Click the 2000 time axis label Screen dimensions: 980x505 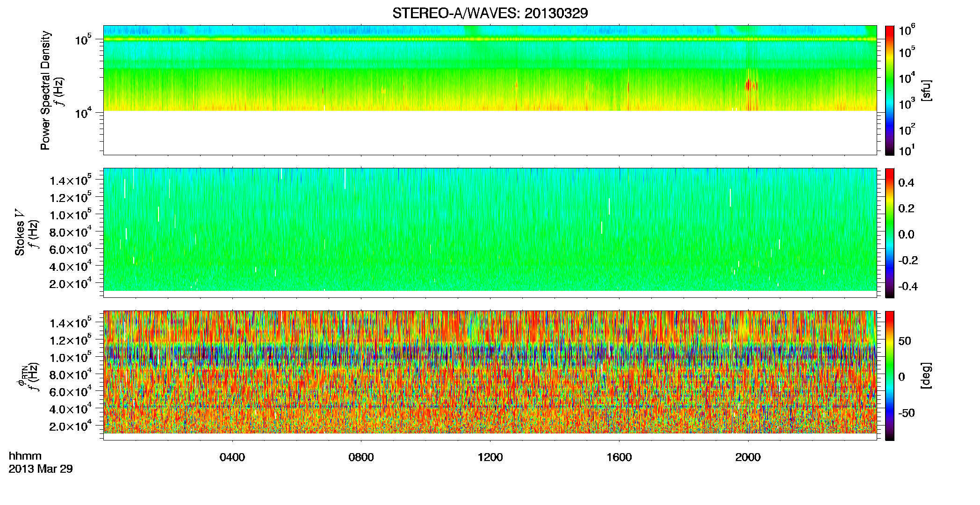click(748, 457)
